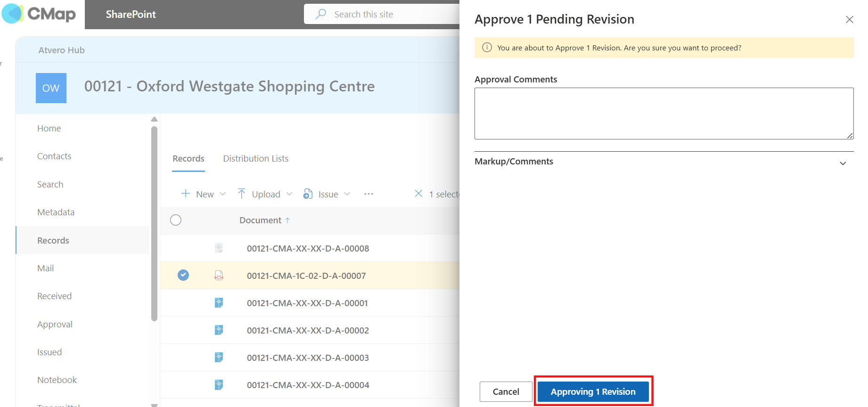Open Notebook in side navigation
The width and height of the screenshot is (868, 407).
(x=57, y=380)
